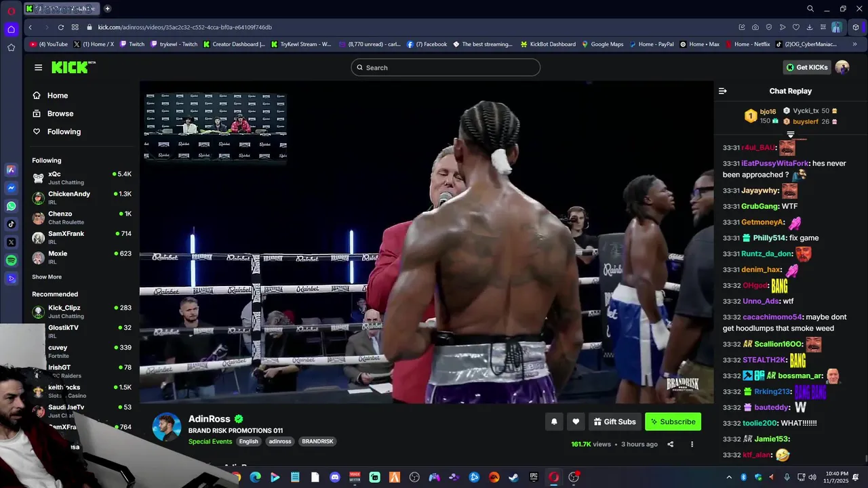Screen dimensions: 868x488
Task: Click the heart follow icon
Action: pyautogui.click(x=576, y=422)
